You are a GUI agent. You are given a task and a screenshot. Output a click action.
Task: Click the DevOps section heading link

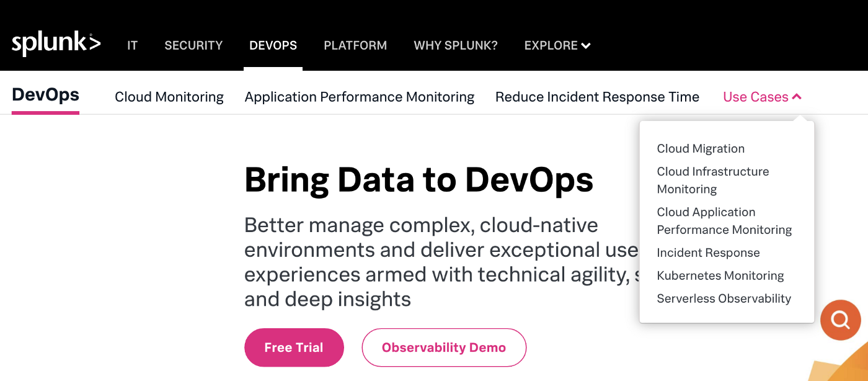46,95
